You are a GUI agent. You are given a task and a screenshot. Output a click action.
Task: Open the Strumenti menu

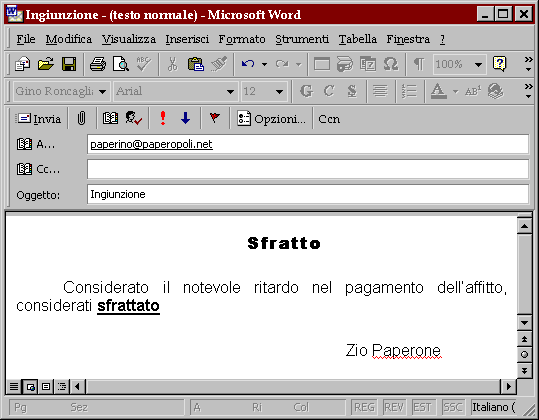click(302, 39)
